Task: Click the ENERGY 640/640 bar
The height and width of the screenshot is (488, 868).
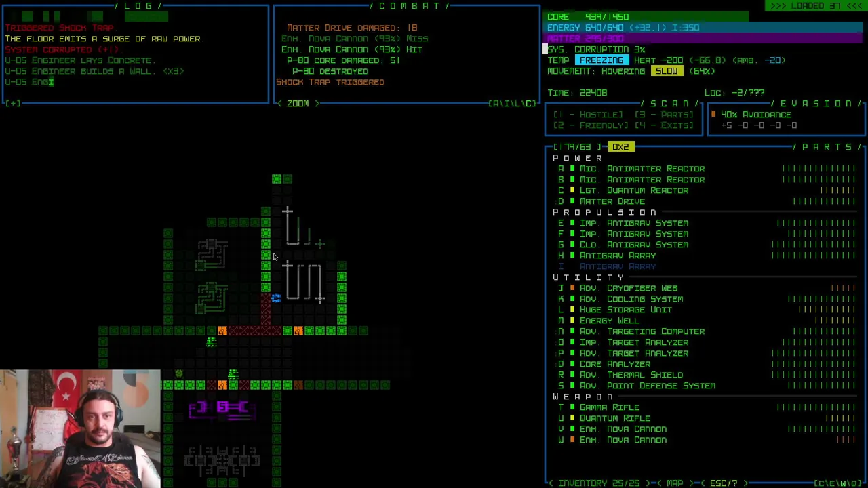Action: point(705,28)
